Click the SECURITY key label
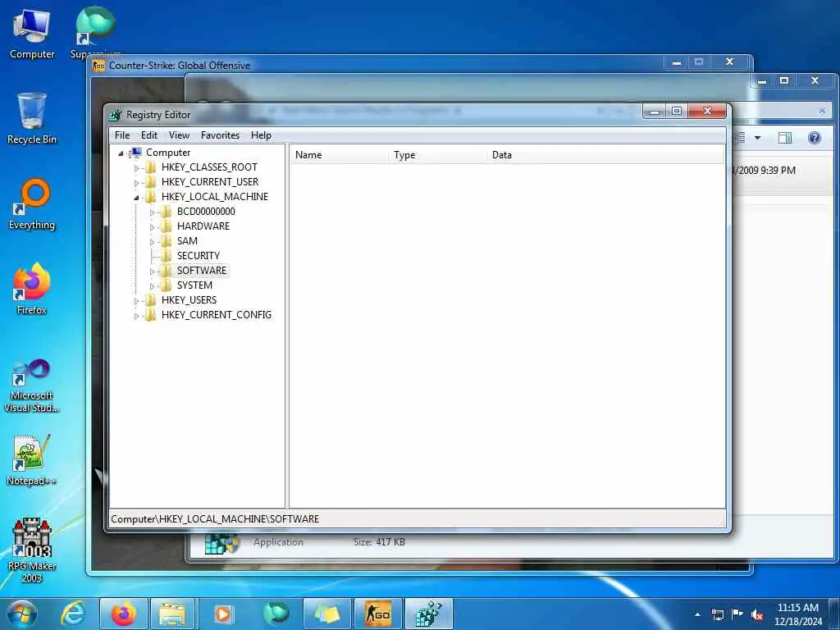 tap(199, 256)
